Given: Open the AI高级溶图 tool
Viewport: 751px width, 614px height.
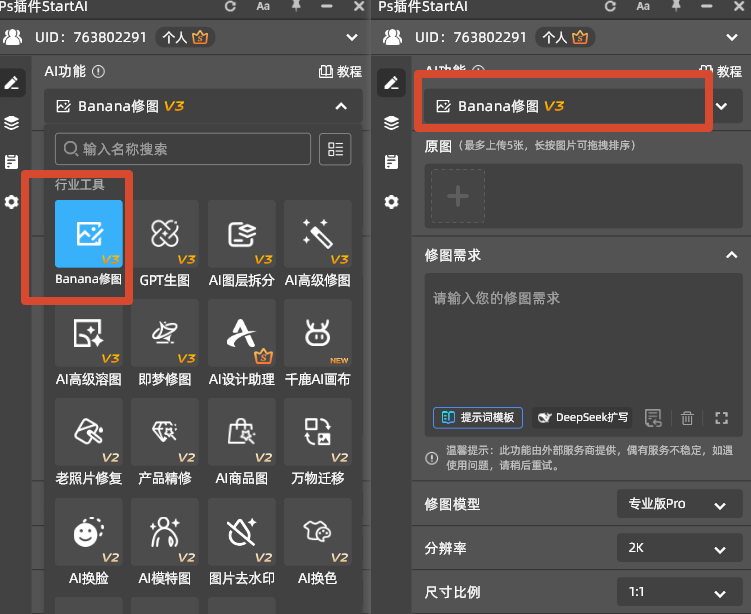Looking at the screenshot, I should tap(89, 333).
